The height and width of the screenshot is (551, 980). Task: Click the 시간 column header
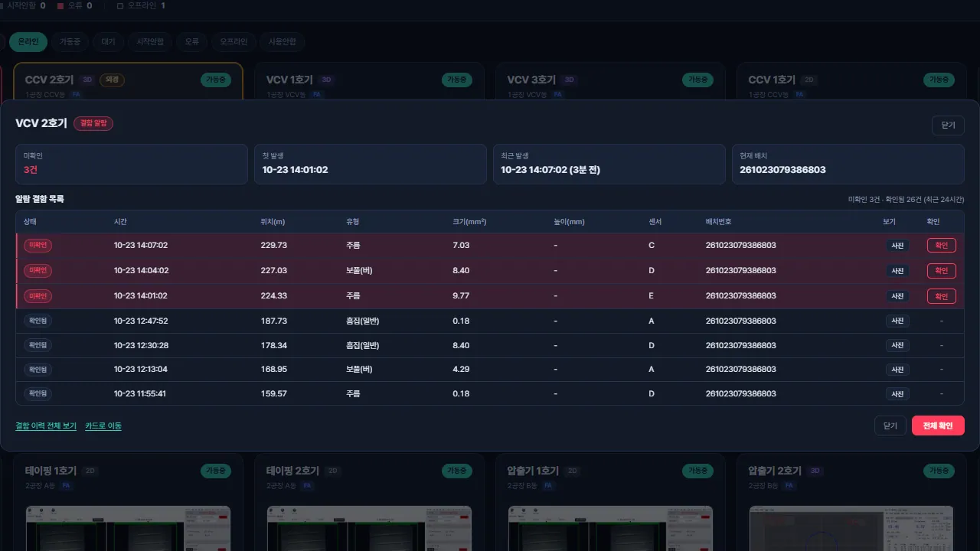tap(120, 222)
